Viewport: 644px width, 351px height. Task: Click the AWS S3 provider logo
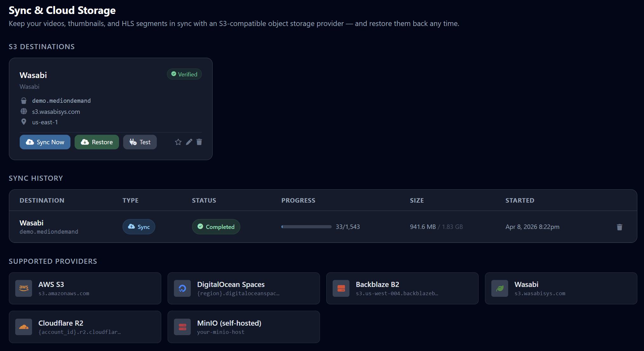click(24, 288)
